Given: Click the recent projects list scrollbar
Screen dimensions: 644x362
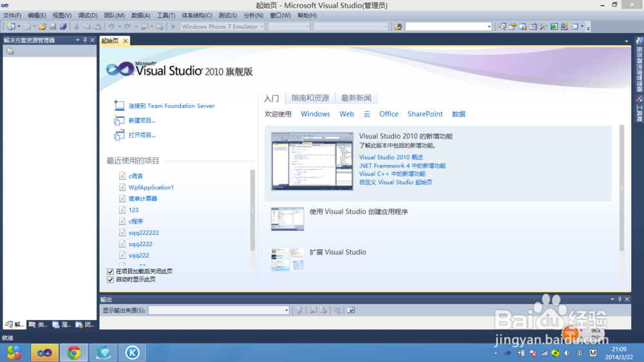Looking at the screenshot, I should coord(252,209).
